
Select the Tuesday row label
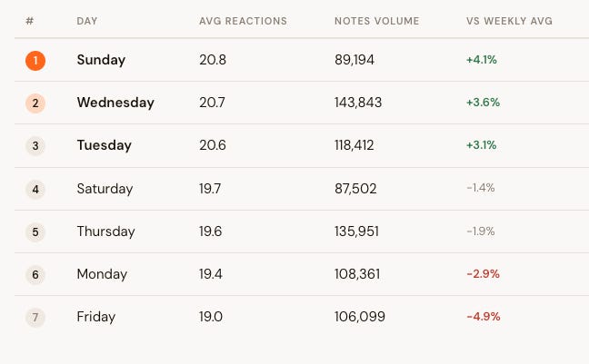click(104, 145)
